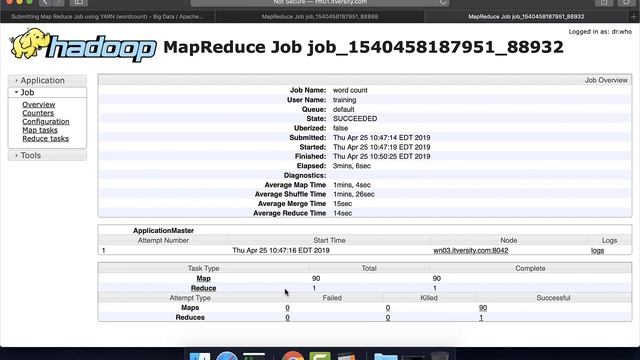This screenshot has width=640, height=360.
Task: Launch Chrome from the dock
Action: [293, 356]
